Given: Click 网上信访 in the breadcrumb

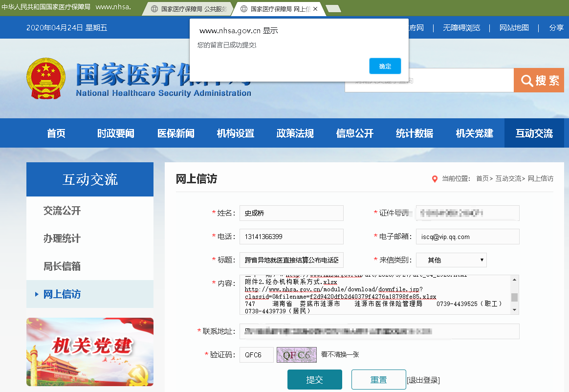Looking at the screenshot, I should (540, 178).
